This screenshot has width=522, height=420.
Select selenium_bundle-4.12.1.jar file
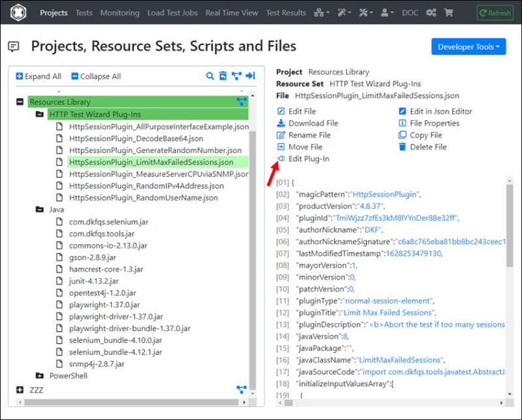click(116, 352)
